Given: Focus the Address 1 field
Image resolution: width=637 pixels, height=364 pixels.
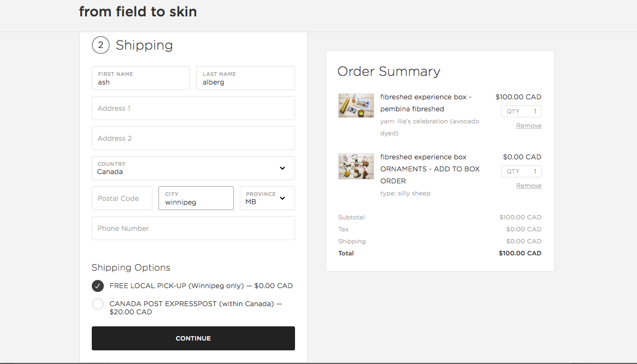Looking at the screenshot, I should (193, 108).
